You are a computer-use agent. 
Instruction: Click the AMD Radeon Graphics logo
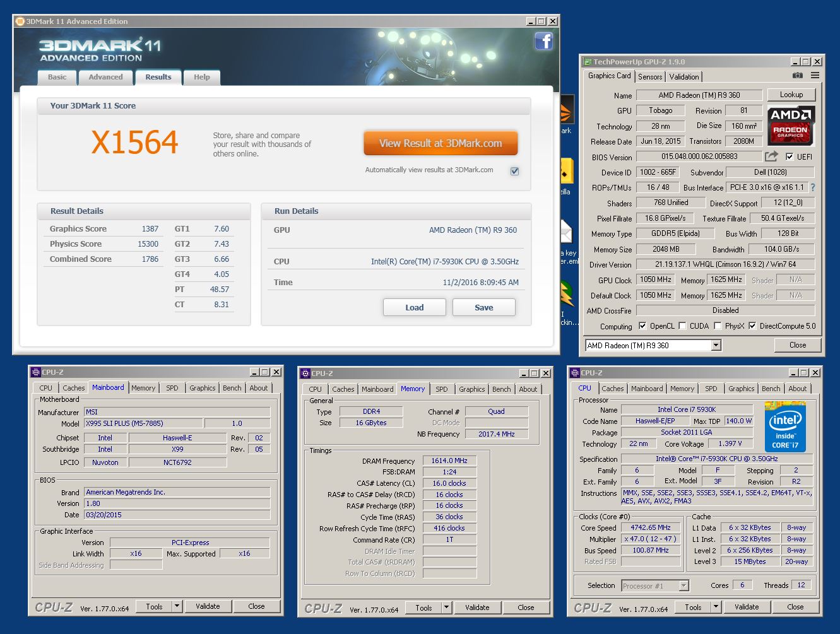point(791,125)
